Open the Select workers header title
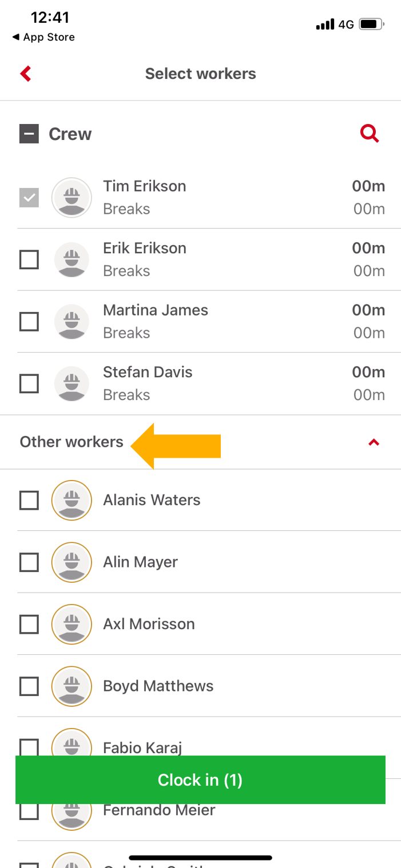 (x=200, y=73)
